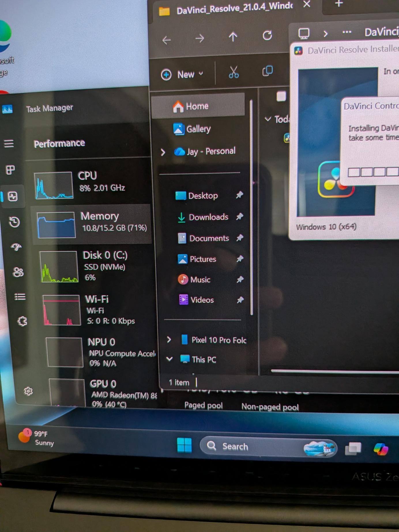Screen dimensions: 399x532
Task: Click the "1 item" status bar text
Action: coord(179,382)
